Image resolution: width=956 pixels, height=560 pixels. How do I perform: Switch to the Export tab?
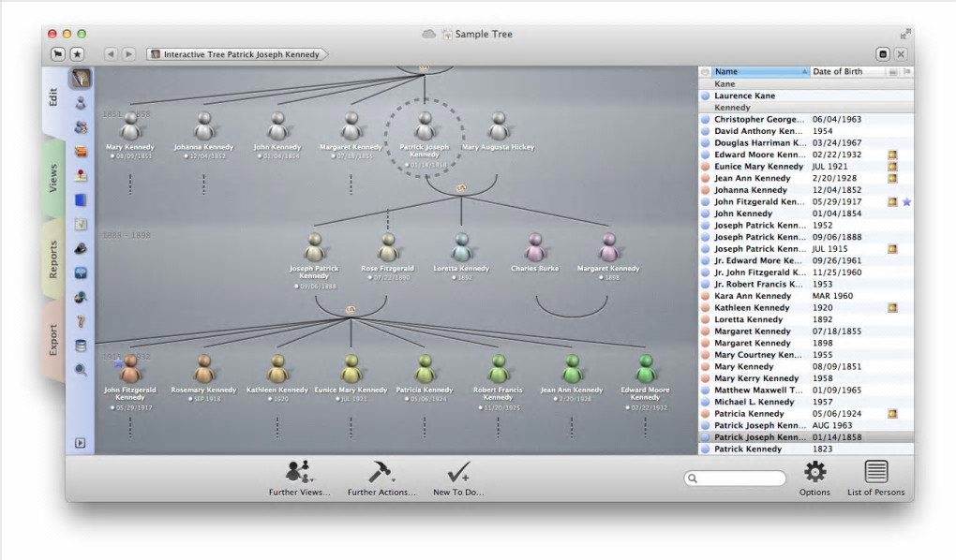point(54,342)
